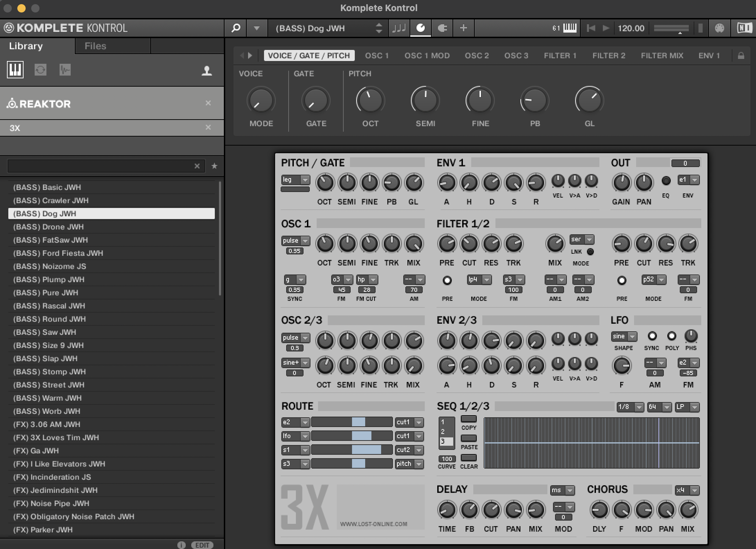Open the ROUTE cut2 destination dropdown
The height and width of the screenshot is (549, 756).
point(410,450)
